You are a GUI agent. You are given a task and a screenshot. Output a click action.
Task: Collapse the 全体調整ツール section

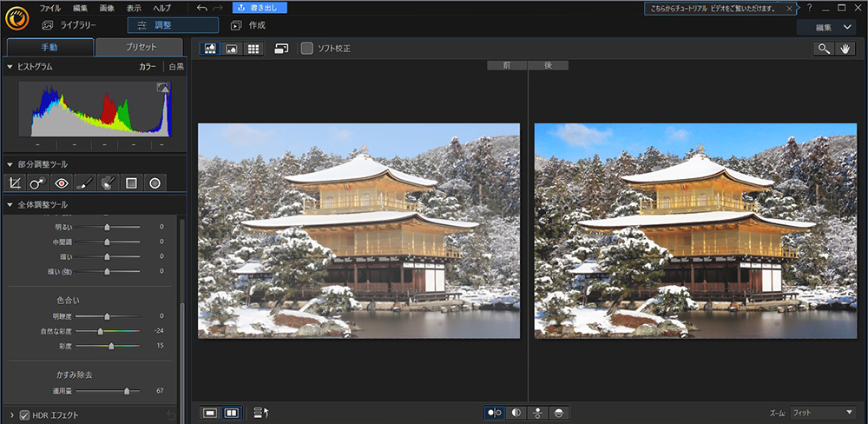pos(10,205)
